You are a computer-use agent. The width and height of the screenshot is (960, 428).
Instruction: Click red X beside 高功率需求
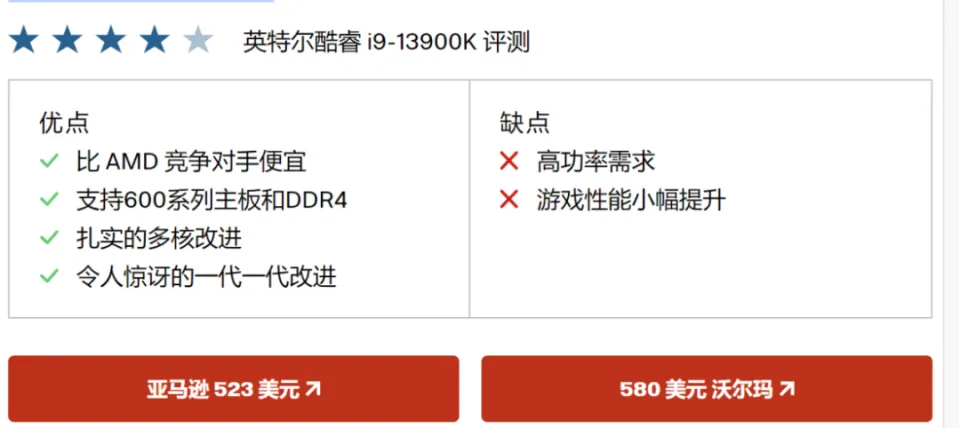tap(509, 162)
